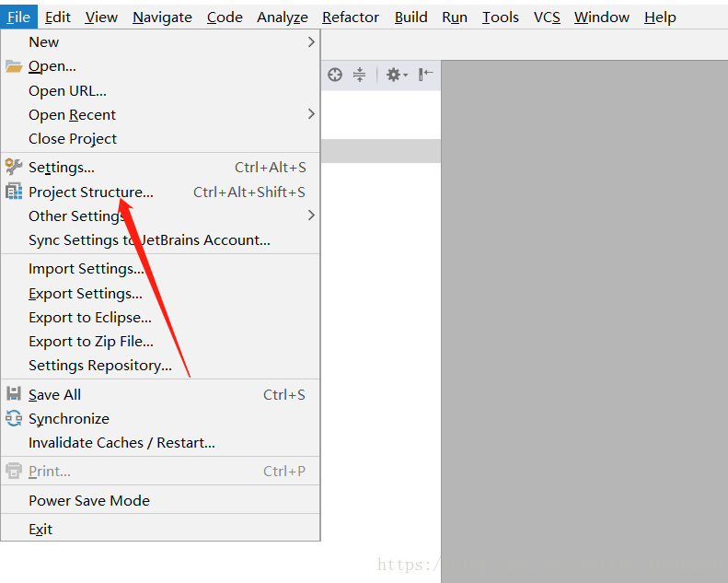Viewport: 728px width, 583px height.
Task: Select Exit from the File menu
Action: [x=160, y=529]
